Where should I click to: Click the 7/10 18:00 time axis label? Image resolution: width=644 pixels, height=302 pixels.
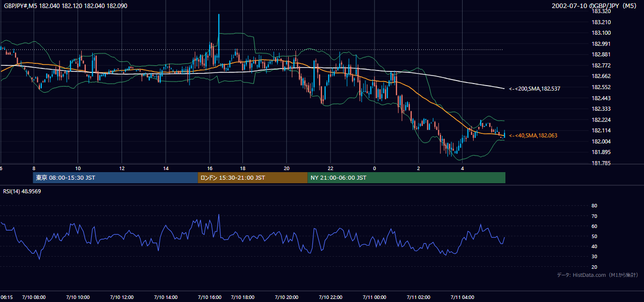coord(242,297)
